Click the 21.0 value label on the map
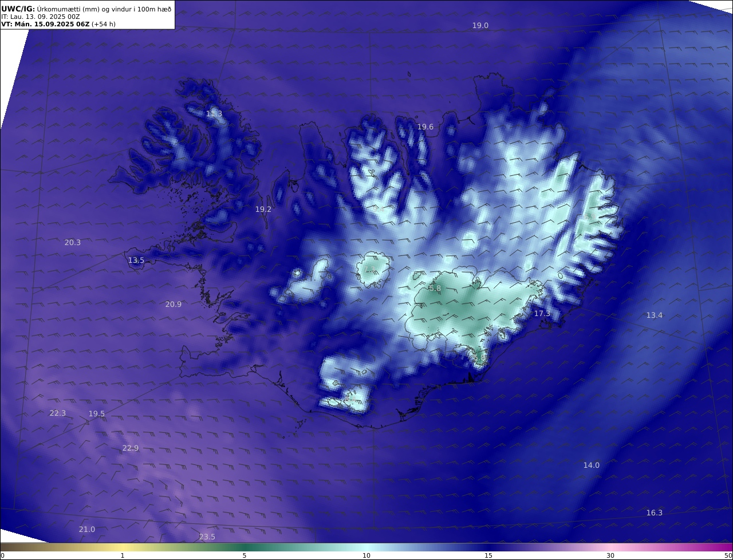The height and width of the screenshot is (560, 733). point(86,530)
